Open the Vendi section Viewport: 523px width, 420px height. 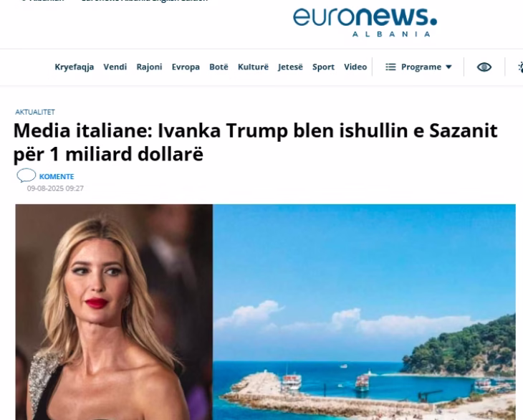[x=115, y=67]
